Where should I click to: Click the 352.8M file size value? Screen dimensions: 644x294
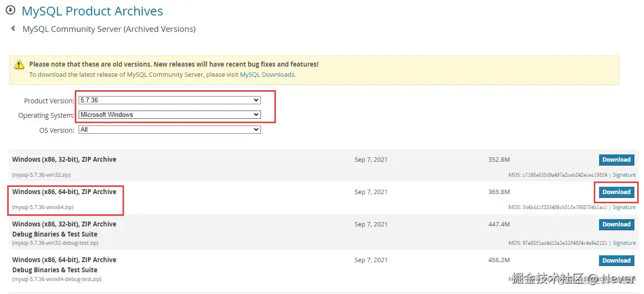pyautogui.click(x=499, y=159)
